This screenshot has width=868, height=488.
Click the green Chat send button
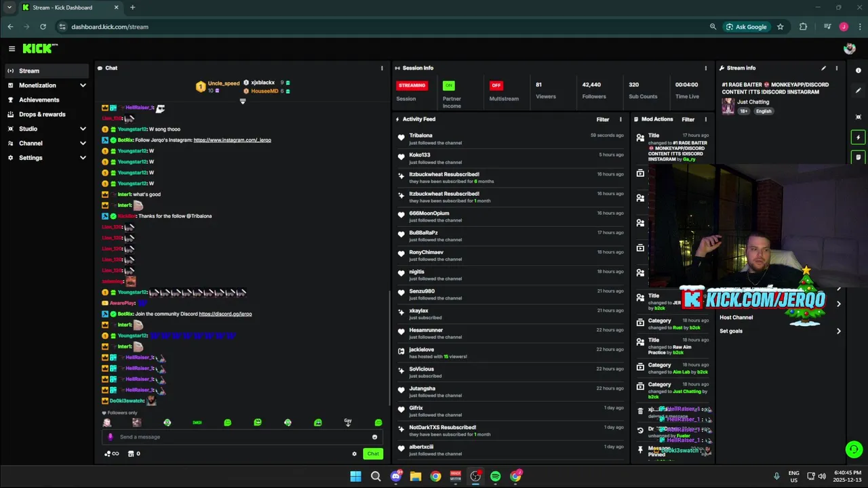point(373,453)
